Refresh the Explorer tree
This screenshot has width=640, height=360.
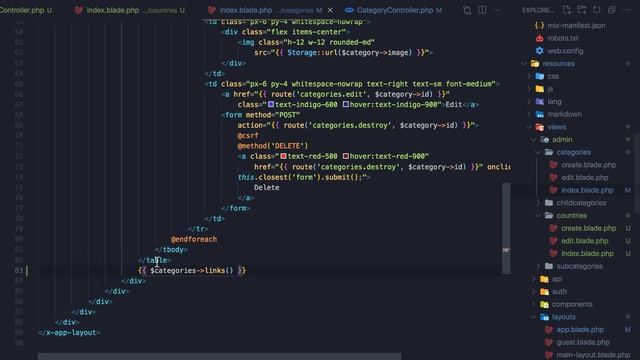point(597,10)
